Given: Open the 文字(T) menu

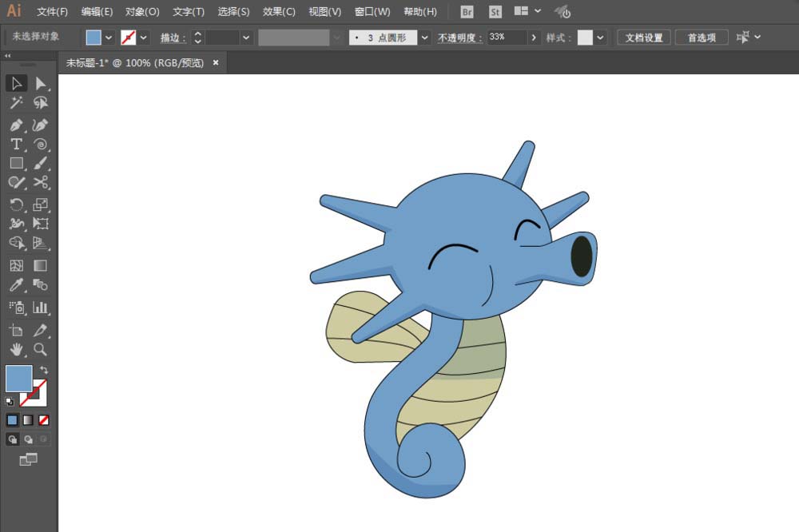Looking at the screenshot, I should click(x=189, y=12).
